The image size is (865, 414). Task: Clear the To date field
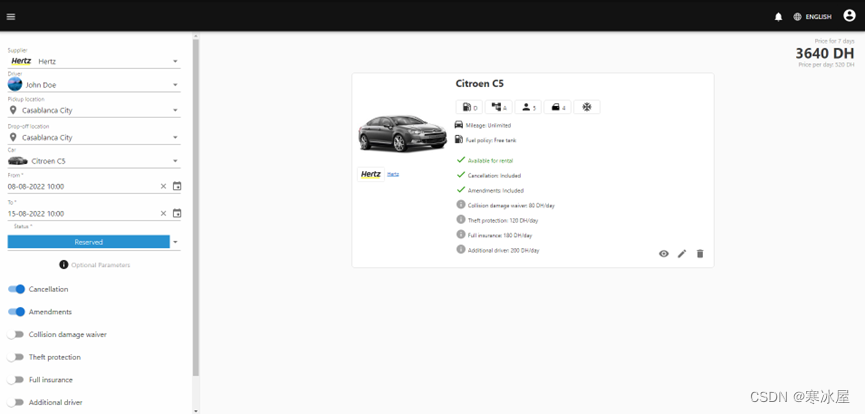[x=163, y=214]
